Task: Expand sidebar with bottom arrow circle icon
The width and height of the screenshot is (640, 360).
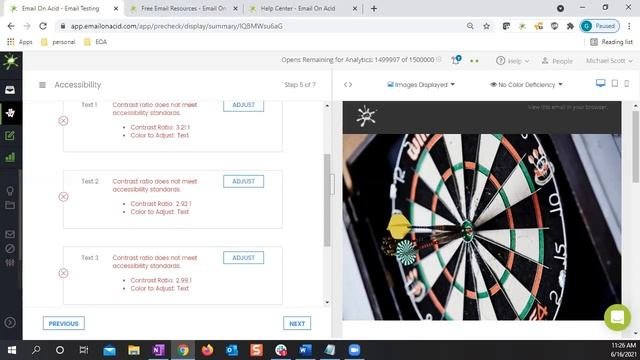Action: [10, 322]
